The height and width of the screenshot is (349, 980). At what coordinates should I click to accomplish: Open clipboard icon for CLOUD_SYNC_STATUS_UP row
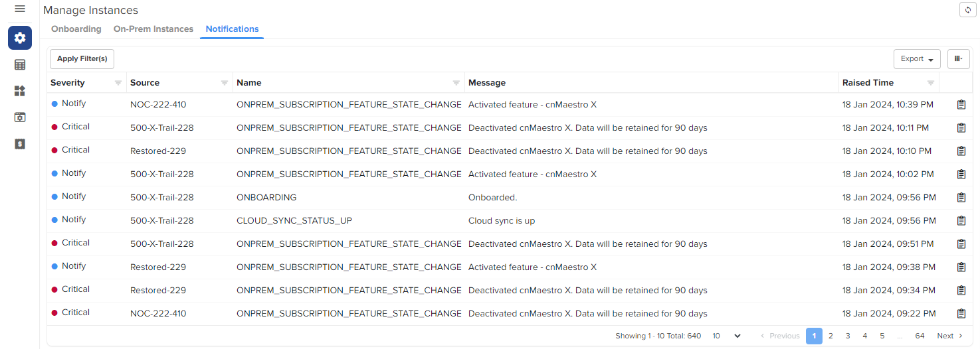[x=961, y=221]
